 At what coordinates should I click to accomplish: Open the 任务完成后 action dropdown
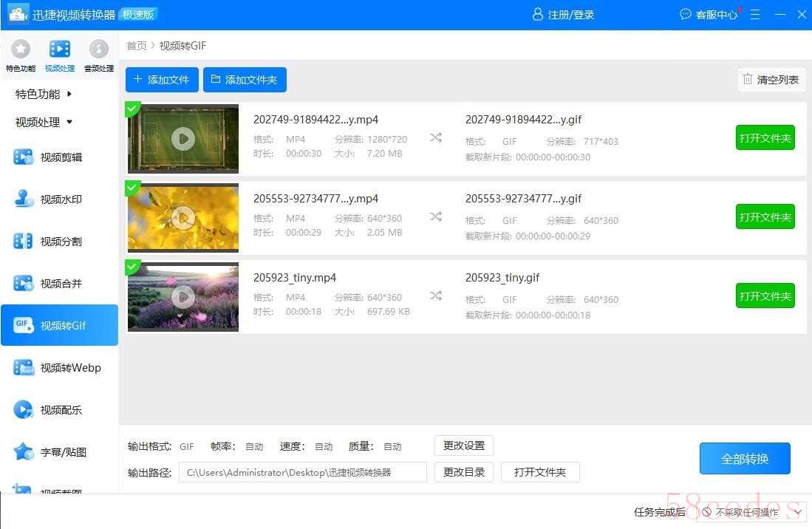click(x=751, y=512)
